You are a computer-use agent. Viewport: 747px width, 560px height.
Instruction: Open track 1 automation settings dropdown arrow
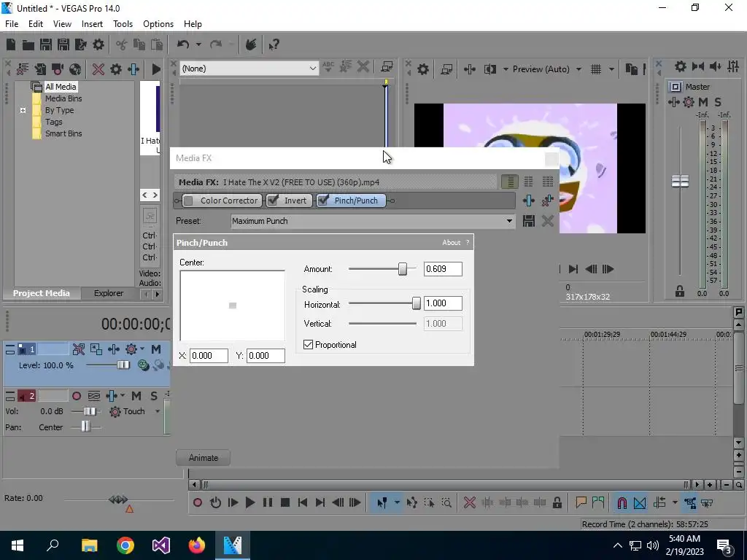coord(142,349)
